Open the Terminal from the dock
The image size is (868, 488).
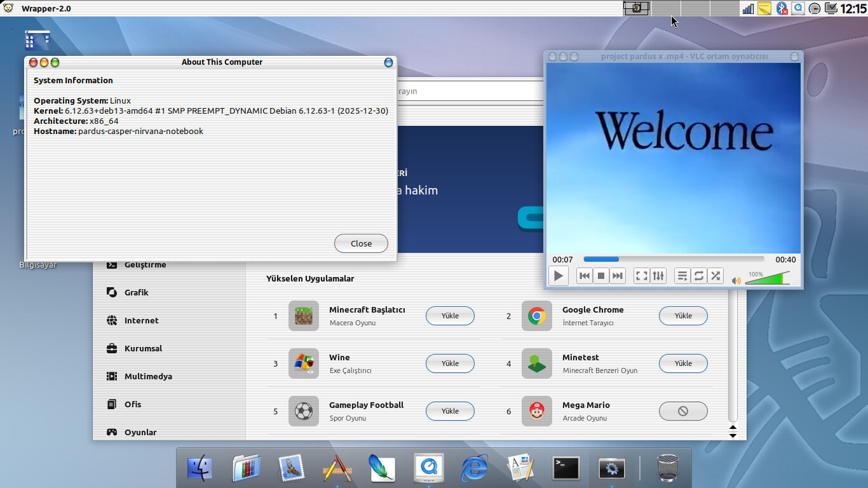[x=566, y=468]
